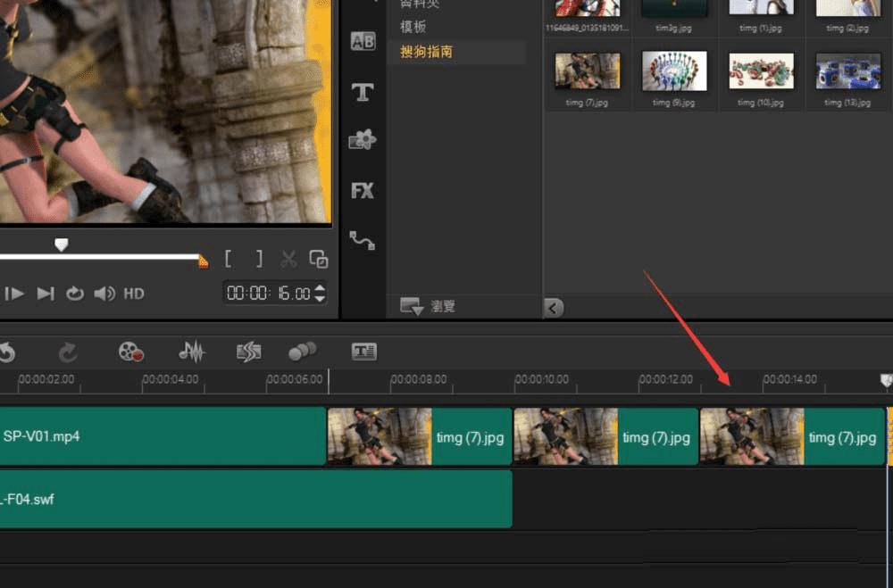Select the 搜狗指南 library folder
The height and width of the screenshot is (588, 893).
(x=426, y=52)
